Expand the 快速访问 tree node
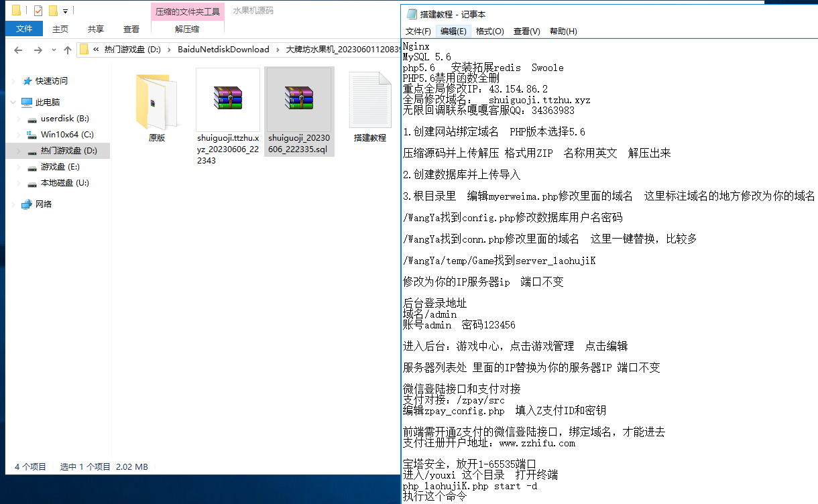The image size is (818, 504). pos(14,81)
